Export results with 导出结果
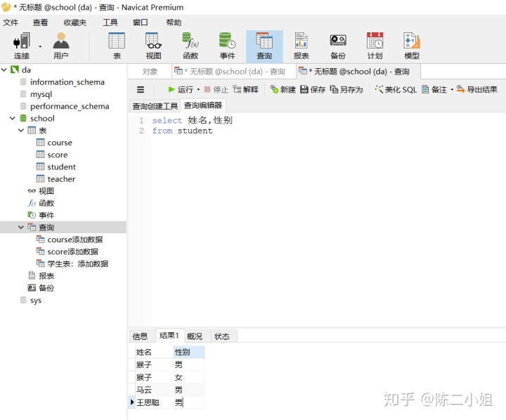 [x=477, y=89]
